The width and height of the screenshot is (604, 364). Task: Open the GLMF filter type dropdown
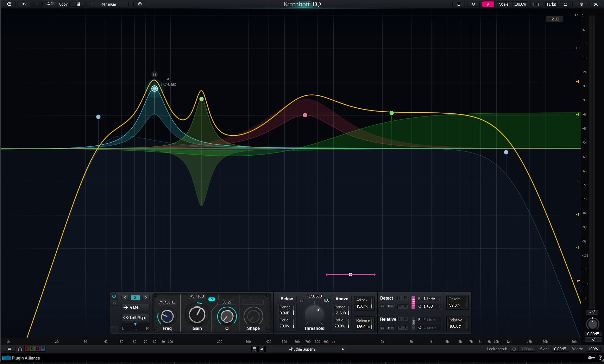coord(136,307)
